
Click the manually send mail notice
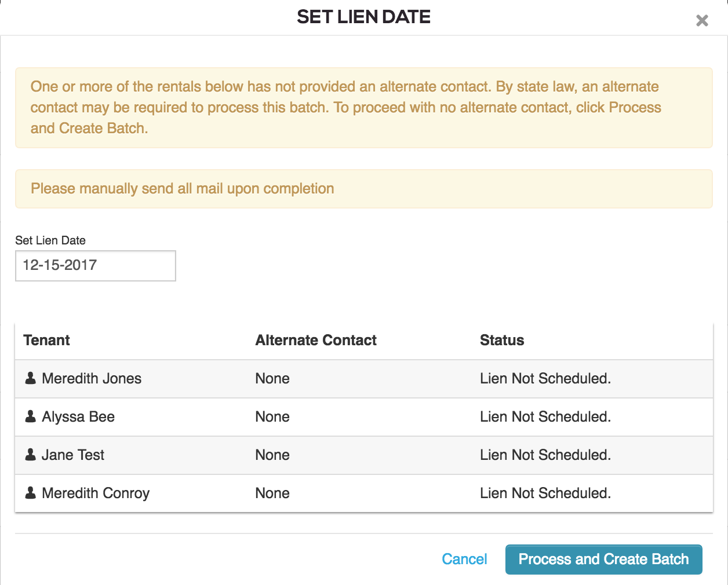[x=364, y=189]
